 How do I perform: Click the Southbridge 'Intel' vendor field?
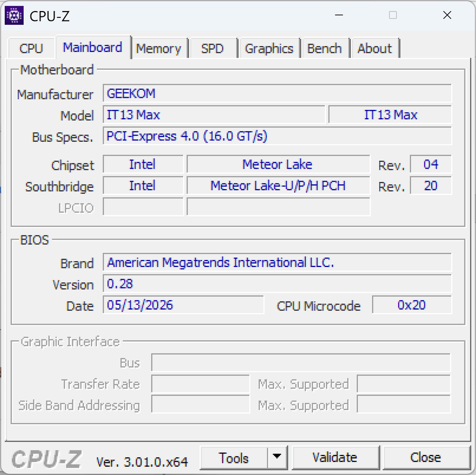tap(143, 186)
